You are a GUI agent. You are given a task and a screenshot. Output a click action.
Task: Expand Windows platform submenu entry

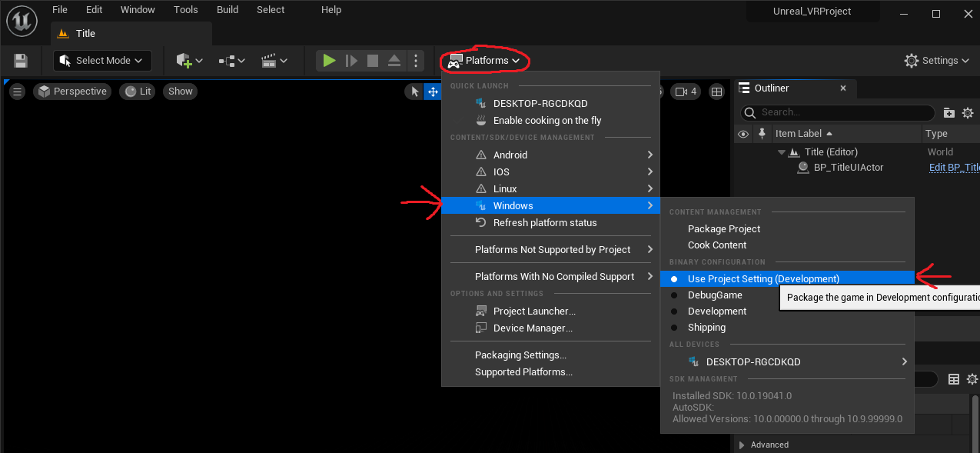click(x=550, y=205)
